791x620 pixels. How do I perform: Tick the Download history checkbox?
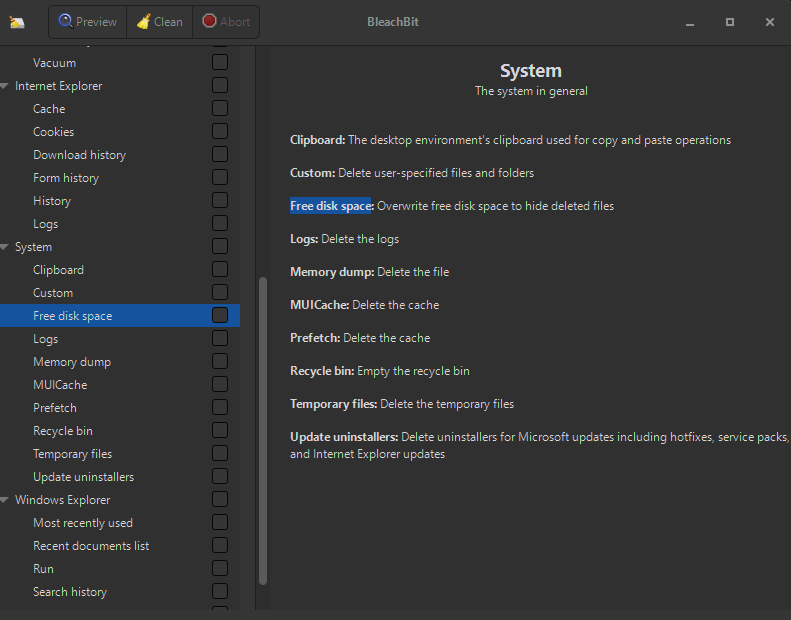[x=220, y=154]
